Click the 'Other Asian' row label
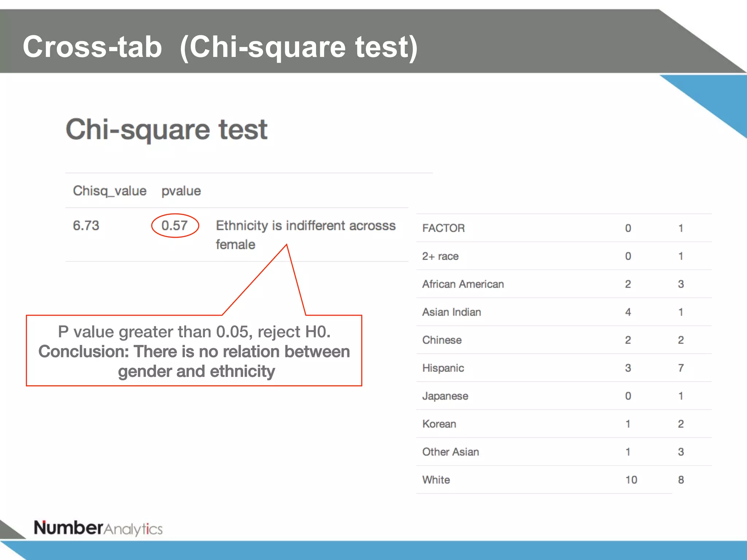This screenshot has width=747, height=560. coord(451,452)
